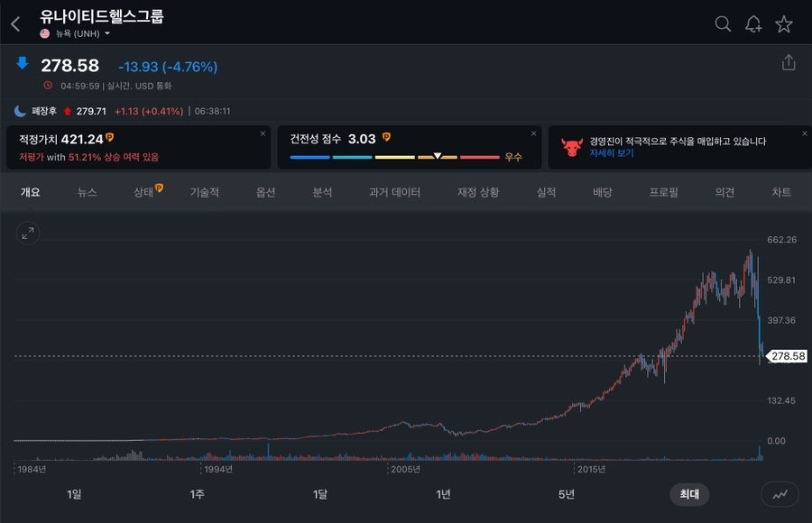
Task: Open the 배당 tab
Action: (603, 193)
